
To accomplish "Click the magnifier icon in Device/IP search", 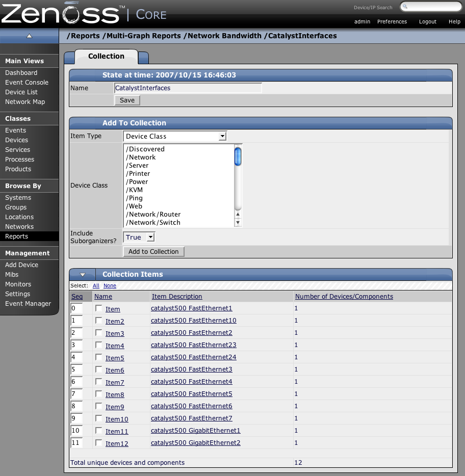I will point(405,7).
